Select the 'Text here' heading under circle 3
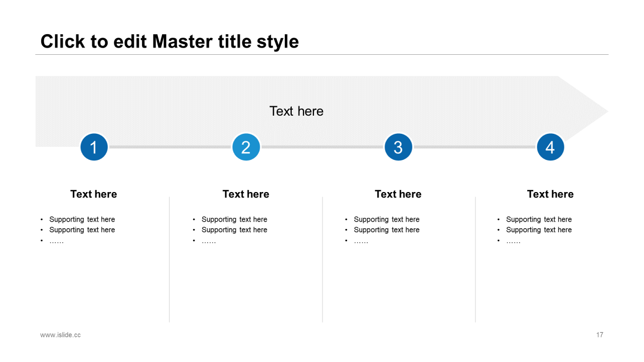 [398, 194]
